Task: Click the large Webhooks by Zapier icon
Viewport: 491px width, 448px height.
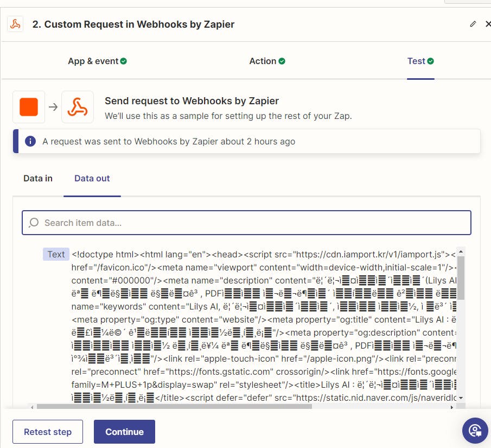Action: pos(78,107)
